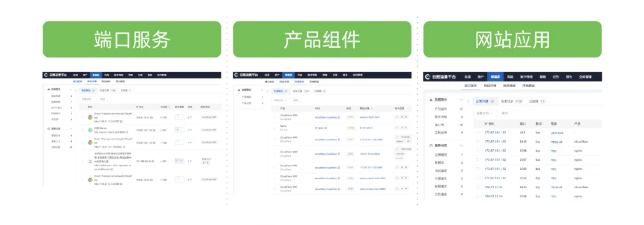Tick the checkbox for port 2053 row

pyautogui.click(x=477, y=178)
